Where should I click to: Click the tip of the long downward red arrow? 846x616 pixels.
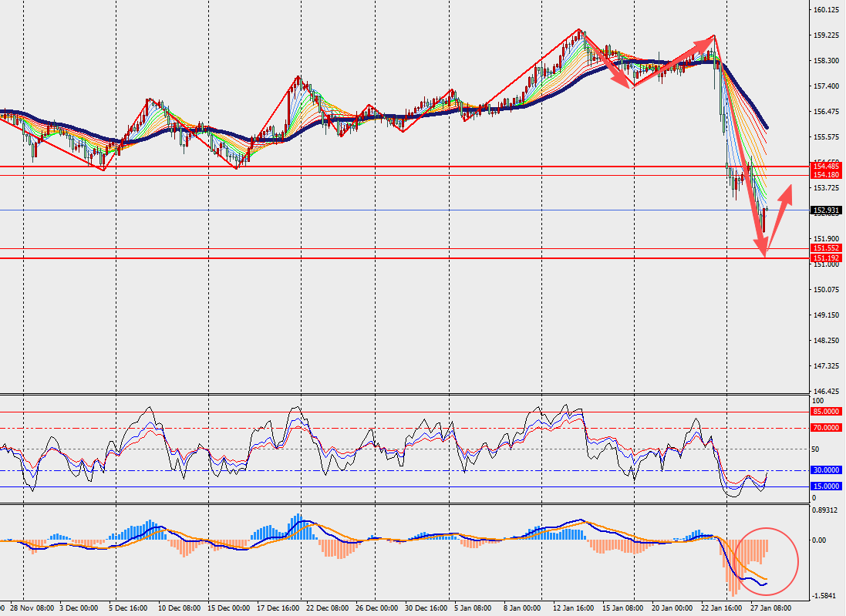pyautogui.click(x=763, y=254)
